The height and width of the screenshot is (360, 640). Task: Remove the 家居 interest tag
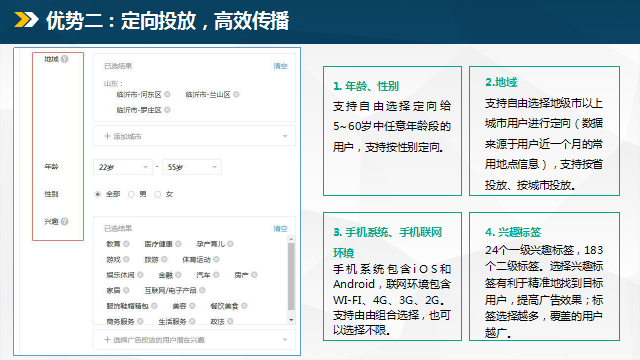(x=127, y=290)
